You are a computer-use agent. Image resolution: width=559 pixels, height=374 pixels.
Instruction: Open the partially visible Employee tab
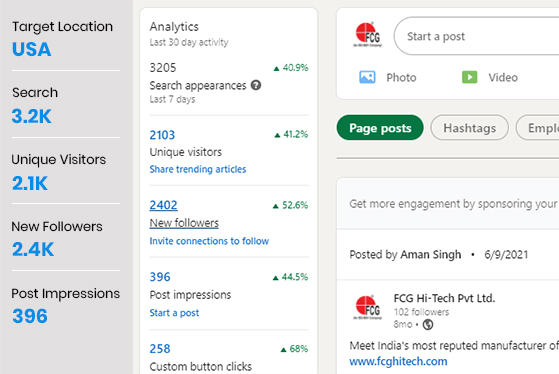[538, 128]
